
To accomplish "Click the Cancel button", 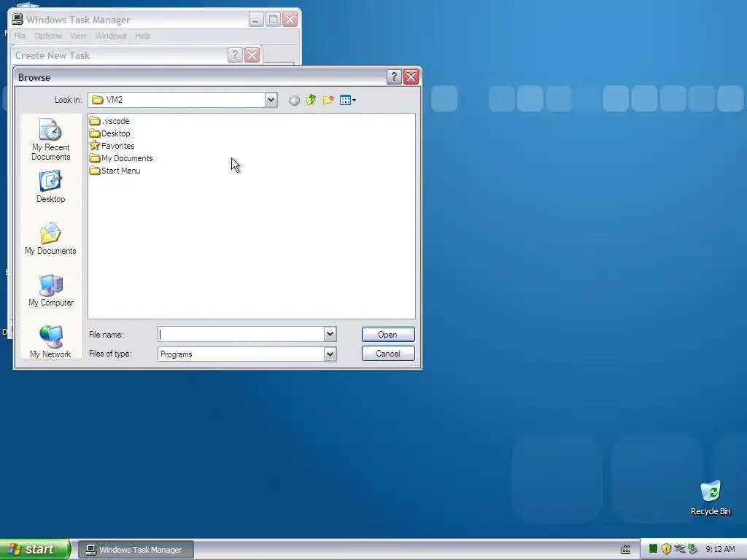I will pos(388,354).
